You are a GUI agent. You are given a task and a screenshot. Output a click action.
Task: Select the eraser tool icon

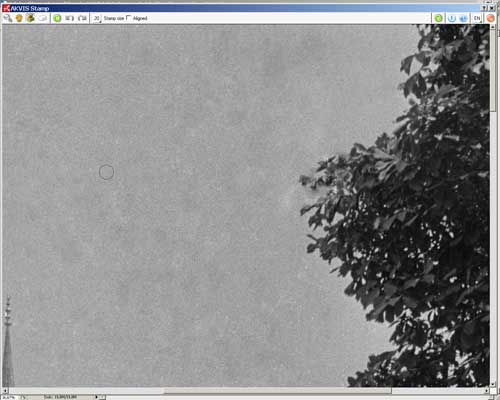coord(42,18)
